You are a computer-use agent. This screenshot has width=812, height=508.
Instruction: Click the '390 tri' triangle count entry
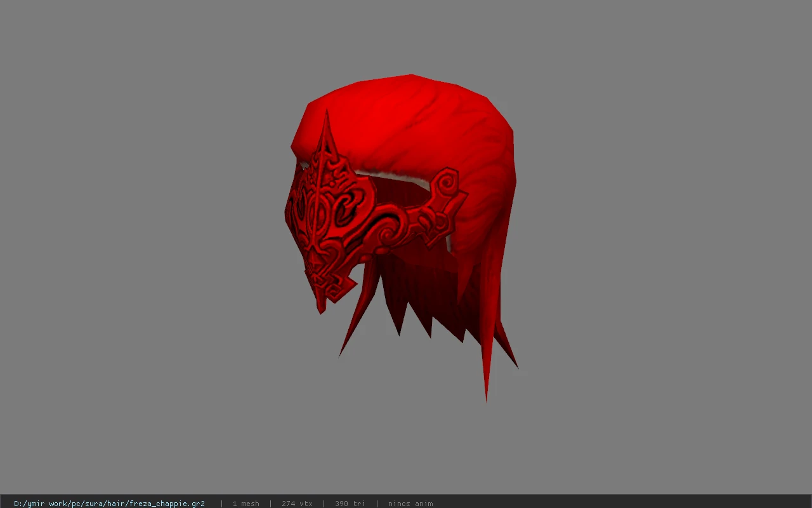[350, 504]
